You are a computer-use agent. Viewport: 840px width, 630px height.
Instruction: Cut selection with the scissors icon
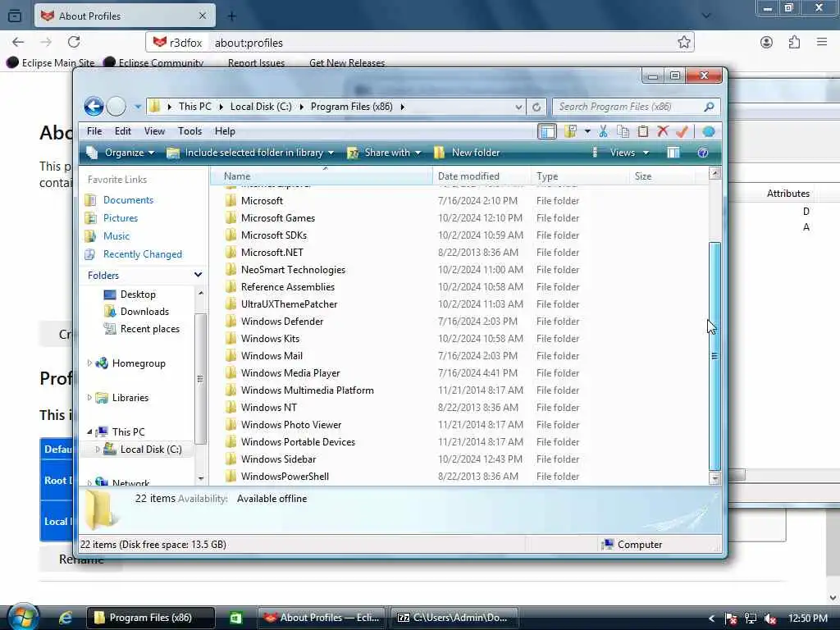coord(603,131)
